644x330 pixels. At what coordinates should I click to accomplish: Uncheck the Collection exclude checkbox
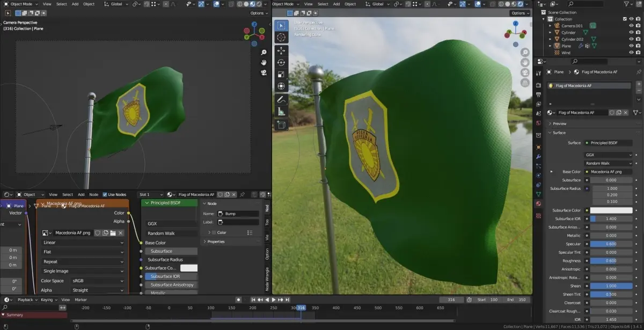pyautogui.click(x=624, y=19)
